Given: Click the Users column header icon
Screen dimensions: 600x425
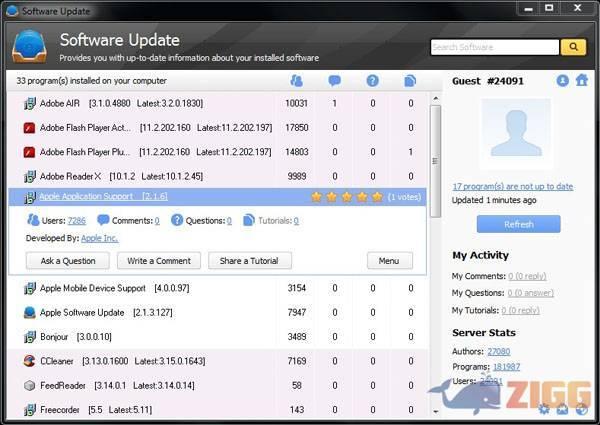Looking at the screenshot, I should pyautogui.click(x=296, y=81).
